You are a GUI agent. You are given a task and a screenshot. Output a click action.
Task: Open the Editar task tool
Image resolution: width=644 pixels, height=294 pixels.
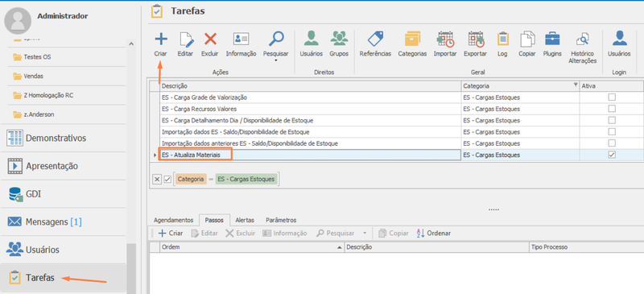point(186,40)
